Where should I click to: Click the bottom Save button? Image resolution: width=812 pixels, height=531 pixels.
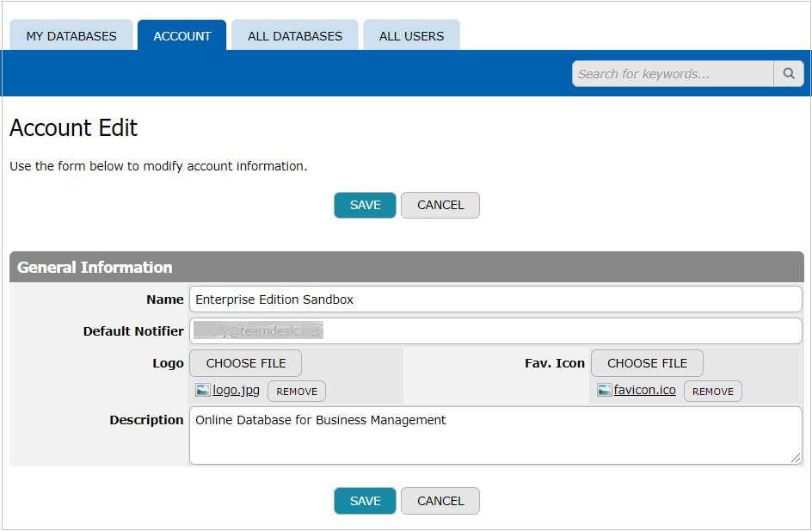point(365,501)
